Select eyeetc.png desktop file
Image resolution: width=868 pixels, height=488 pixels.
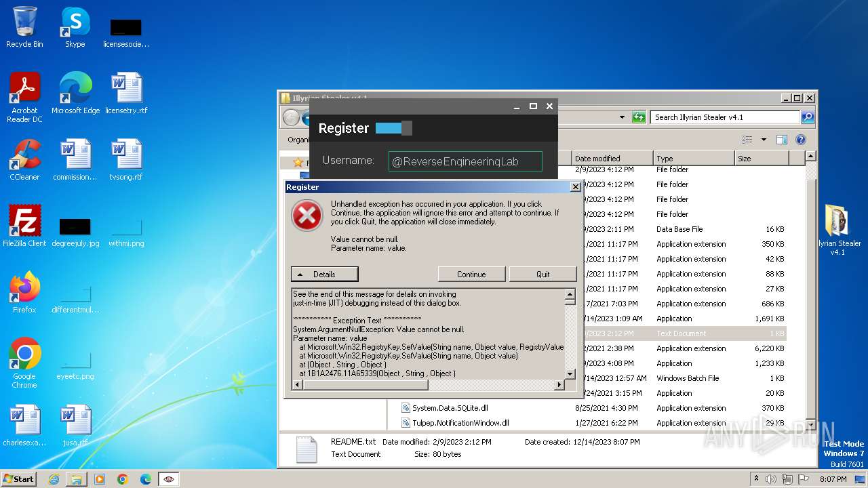(x=75, y=365)
